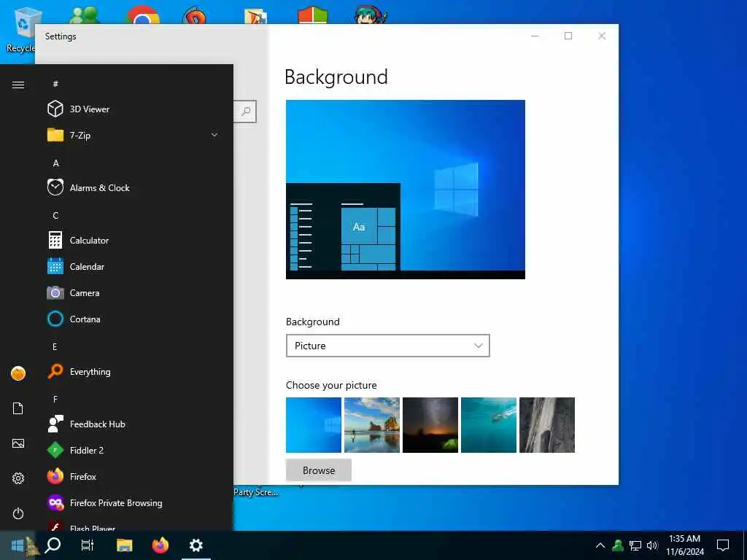The width and height of the screenshot is (747, 560).
Task: Open the volume control in the tray
Action: 652,545
